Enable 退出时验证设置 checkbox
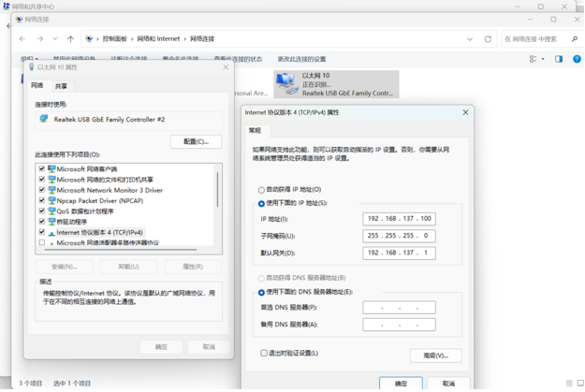The width and height of the screenshot is (585, 392). pos(264,353)
